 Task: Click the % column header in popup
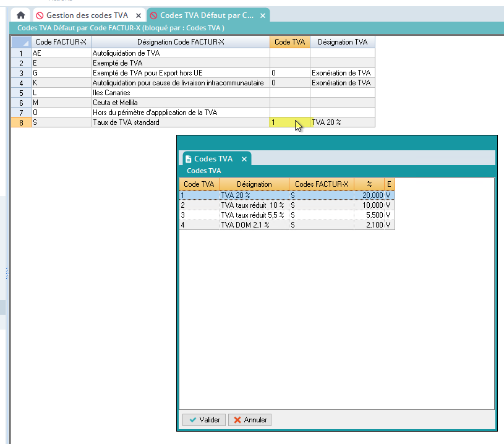[369, 184]
